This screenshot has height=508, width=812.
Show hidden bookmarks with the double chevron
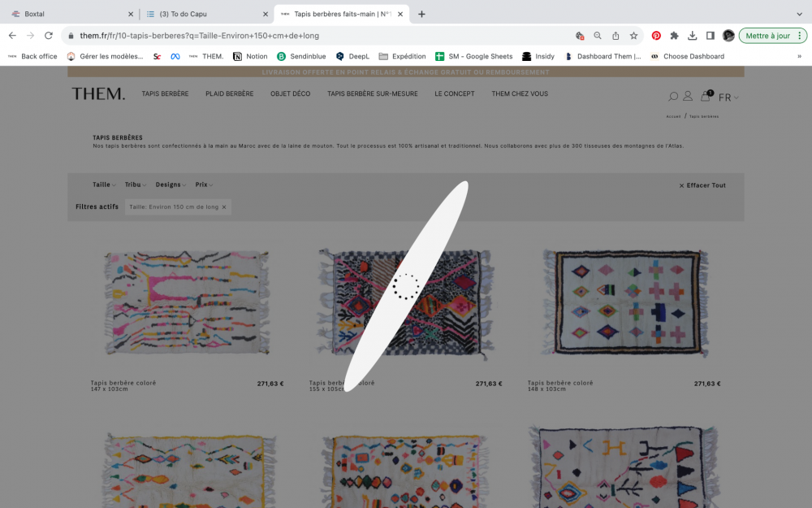click(x=799, y=56)
